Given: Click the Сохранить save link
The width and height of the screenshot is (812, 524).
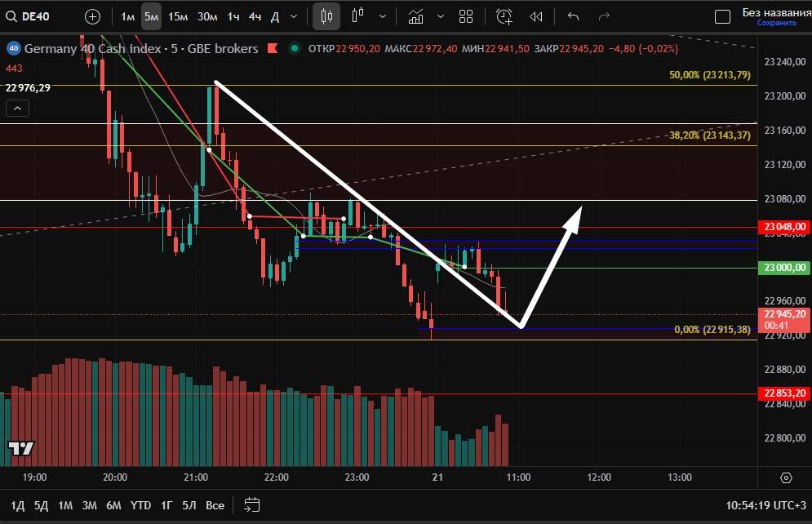Looking at the screenshot, I should [776, 23].
